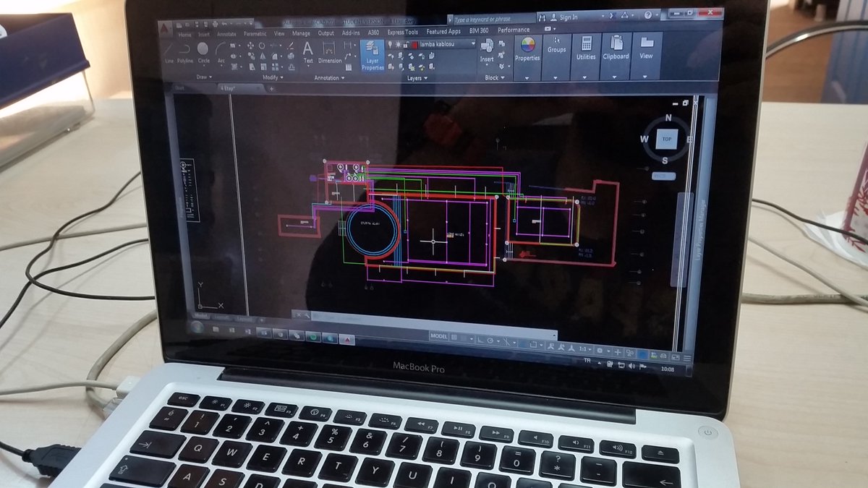Select the Text annotation tool
The width and height of the screenshot is (868, 488).
click(x=308, y=51)
